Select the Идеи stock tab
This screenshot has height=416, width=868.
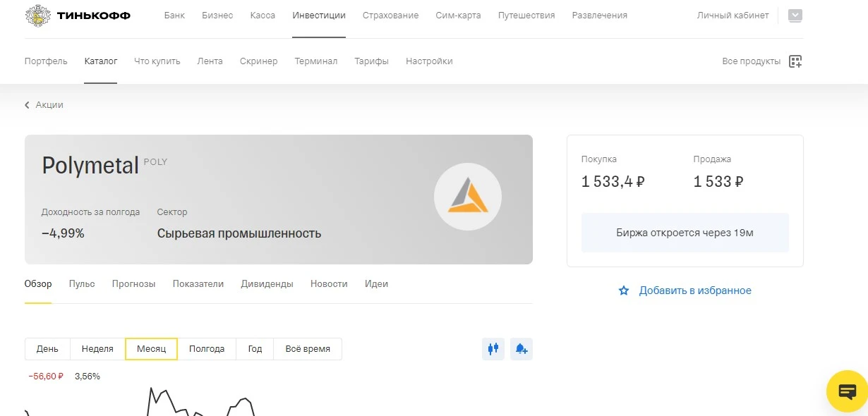[x=376, y=284]
